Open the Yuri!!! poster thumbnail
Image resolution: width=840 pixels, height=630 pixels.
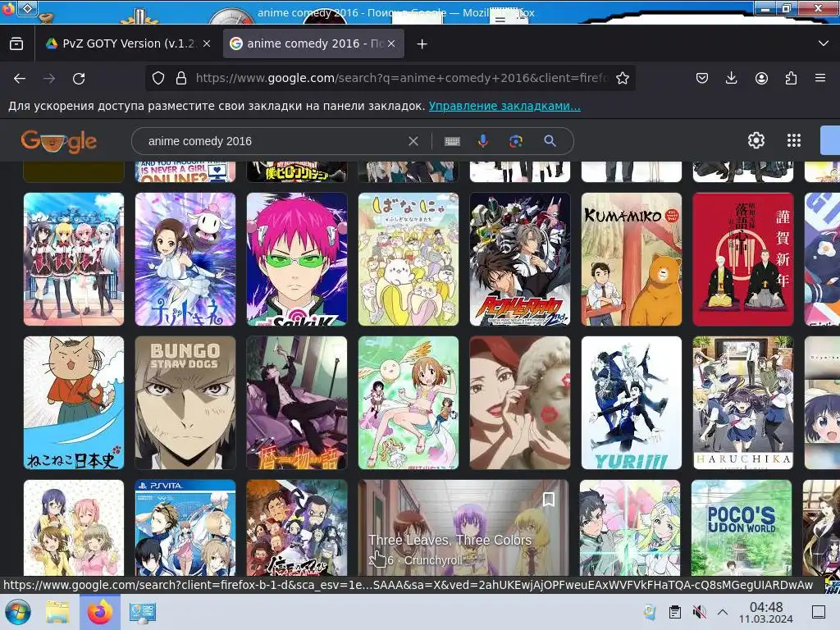click(632, 403)
